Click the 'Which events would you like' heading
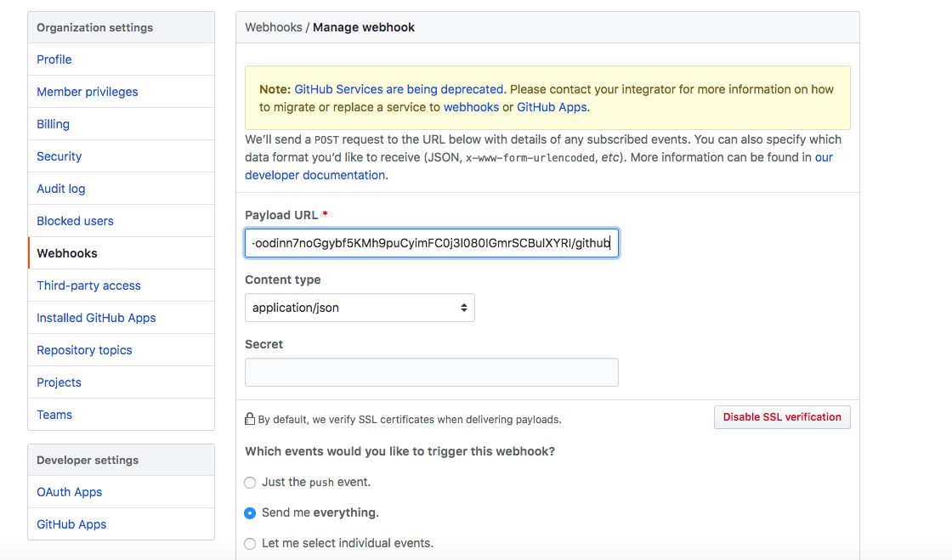The width and height of the screenshot is (952, 560). pyautogui.click(x=399, y=451)
